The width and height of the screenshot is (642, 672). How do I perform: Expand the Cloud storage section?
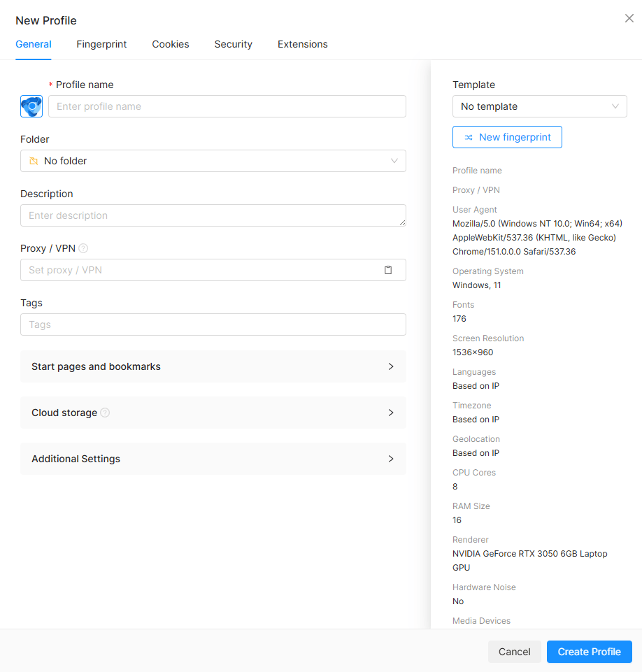click(213, 413)
